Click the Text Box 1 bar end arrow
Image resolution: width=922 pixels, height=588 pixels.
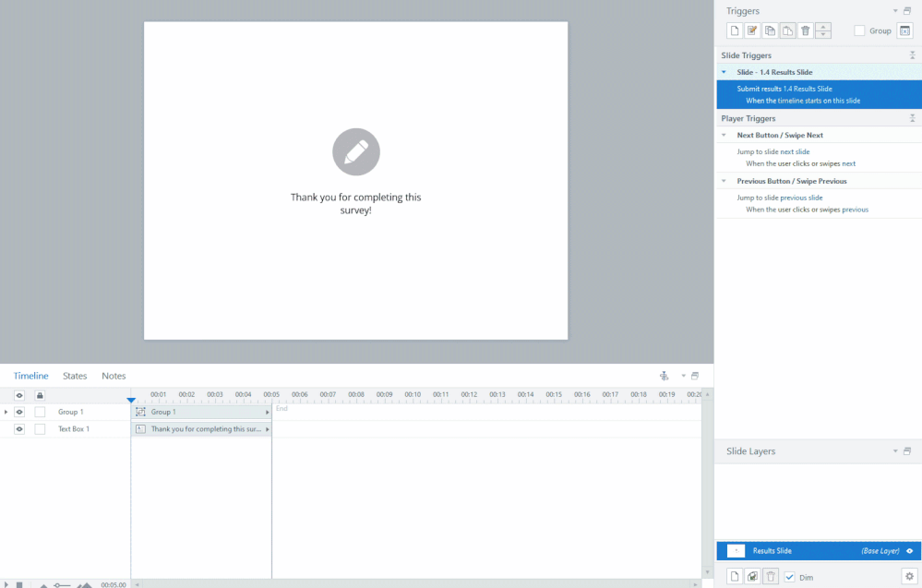click(268, 429)
